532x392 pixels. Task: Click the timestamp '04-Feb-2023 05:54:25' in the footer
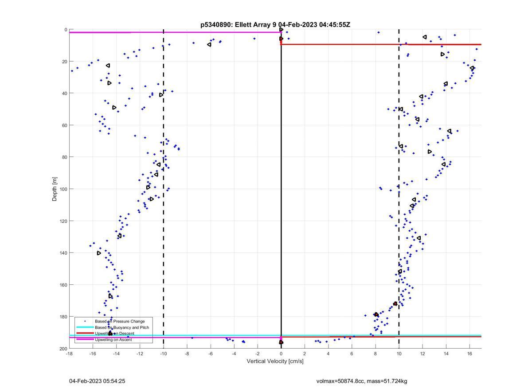pos(97,381)
